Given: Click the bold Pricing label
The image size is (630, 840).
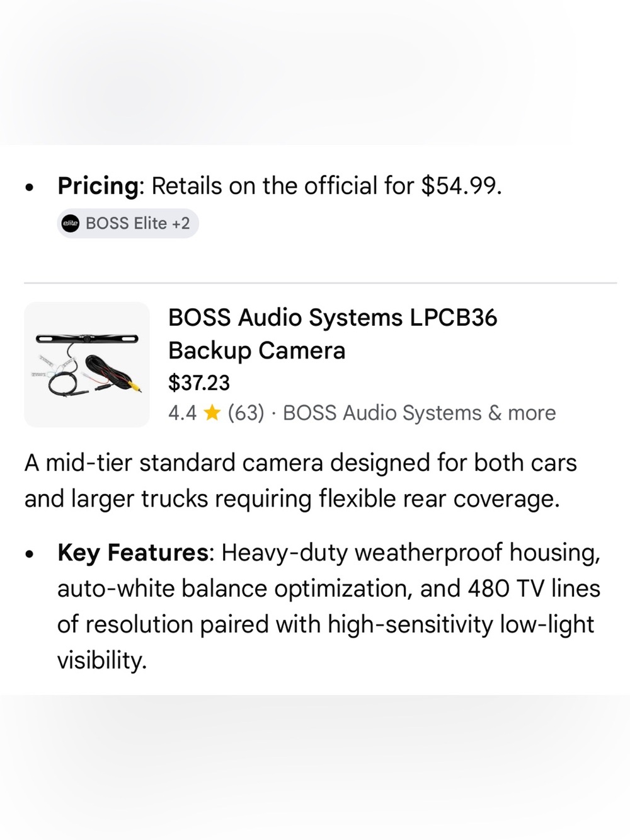Looking at the screenshot, I should click(98, 187).
